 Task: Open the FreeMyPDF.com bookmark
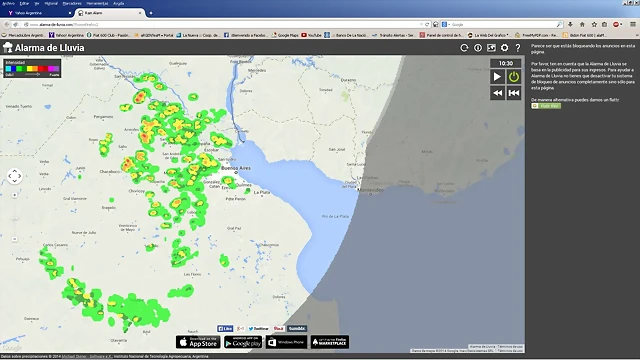point(537,35)
